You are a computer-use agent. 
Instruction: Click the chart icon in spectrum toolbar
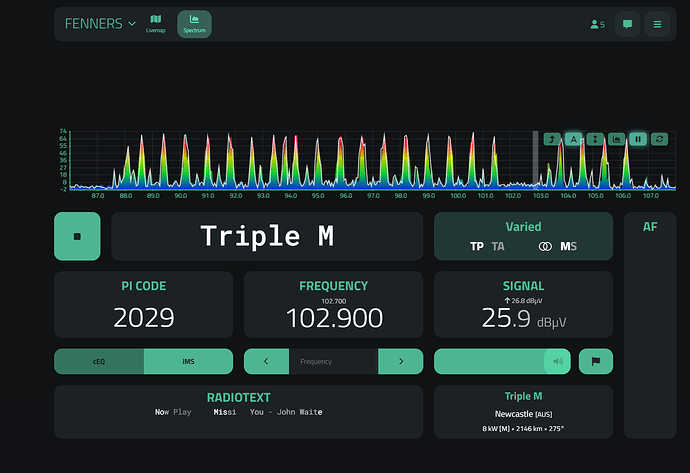(x=616, y=139)
